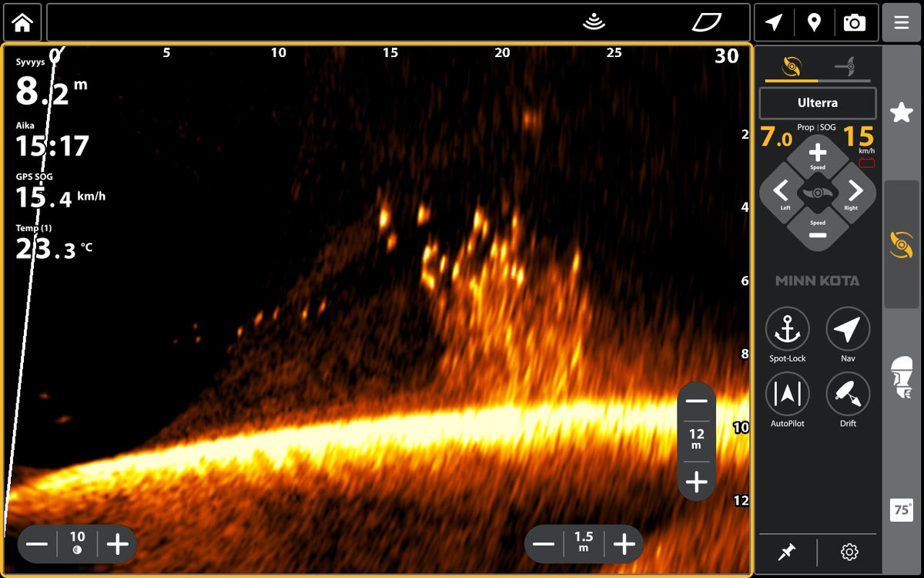Increase the 12 m depth range
This screenshot has width=924, height=578.
(697, 482)
